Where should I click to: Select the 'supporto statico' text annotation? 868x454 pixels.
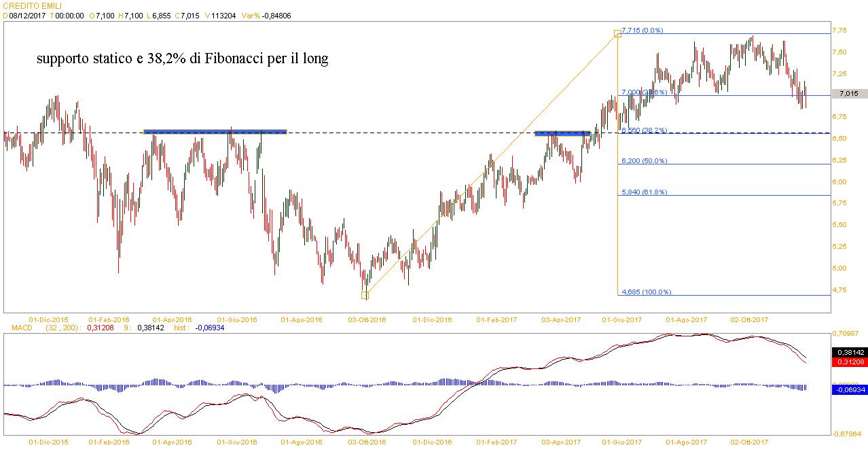[x=182, y=59]
